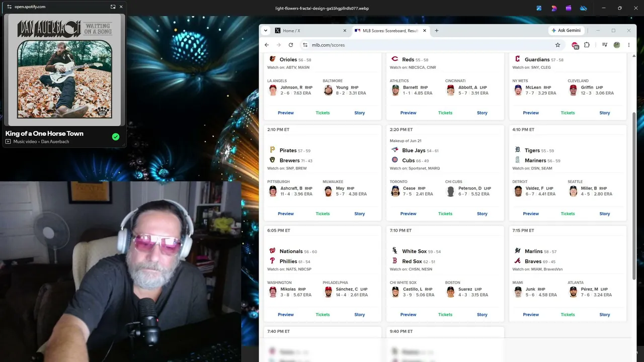Screen dimensions: 644x362
Task: Open Story for the Guardians game card
Action: click(605, 113)
